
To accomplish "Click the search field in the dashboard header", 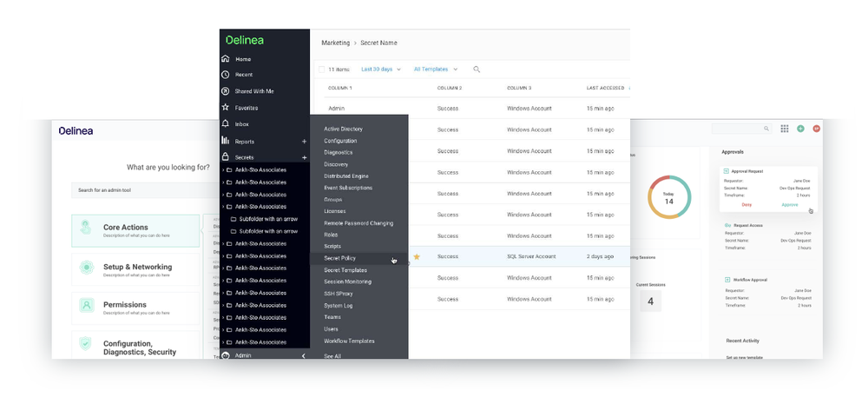I will [x=742, y=129].
